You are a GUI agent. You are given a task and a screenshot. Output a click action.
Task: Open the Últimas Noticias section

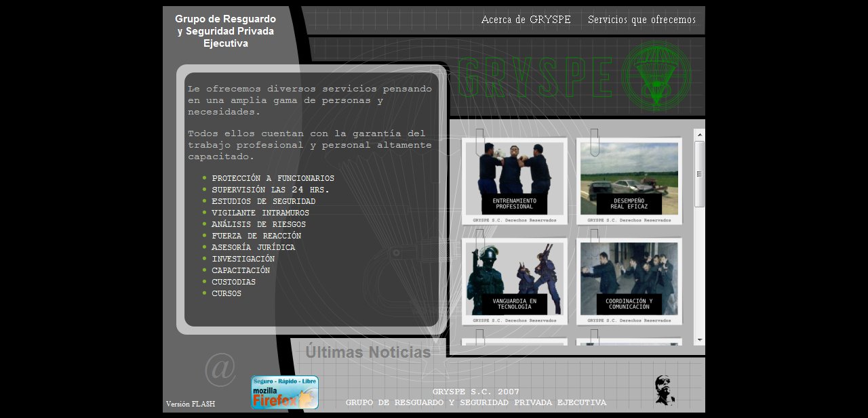[368, 352]
